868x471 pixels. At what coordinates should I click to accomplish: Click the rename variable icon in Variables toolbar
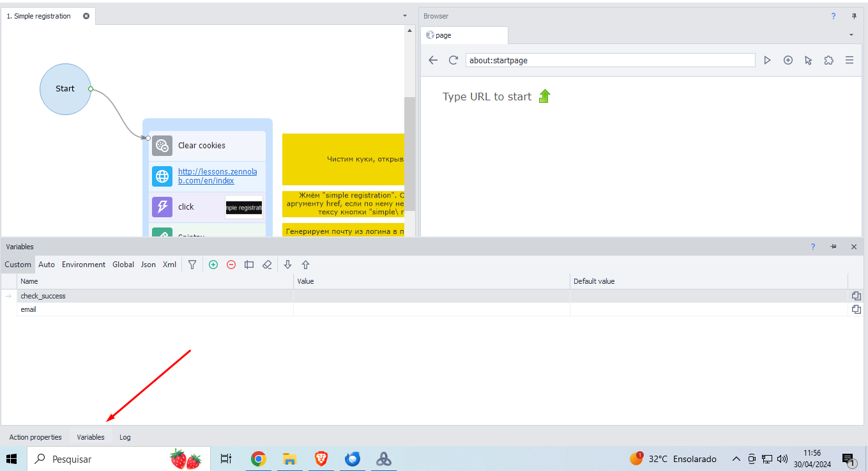[x=249, y=265]
